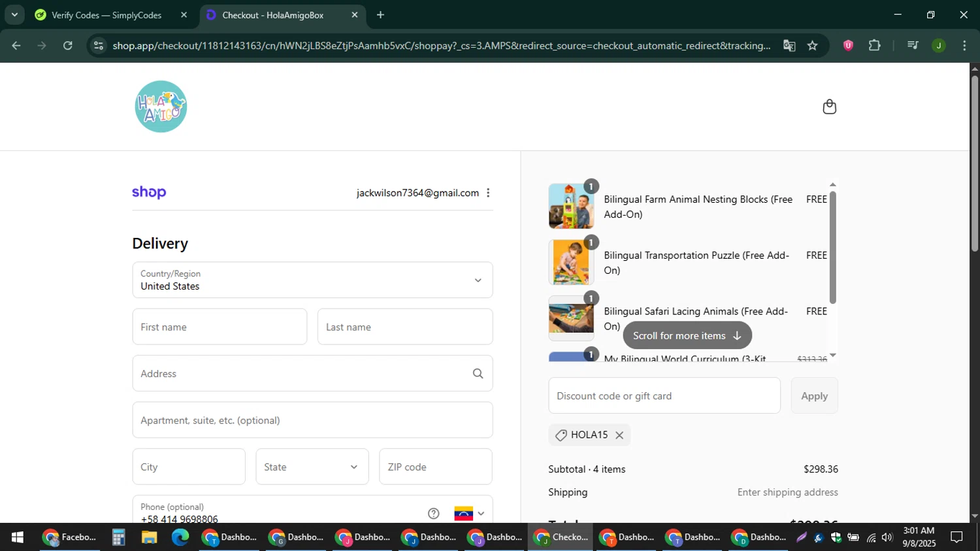Image resolution: width=980 pixels, height=551 pixels.
Task: Click the address search magnifier icon
Action: (x=478, y=373)
